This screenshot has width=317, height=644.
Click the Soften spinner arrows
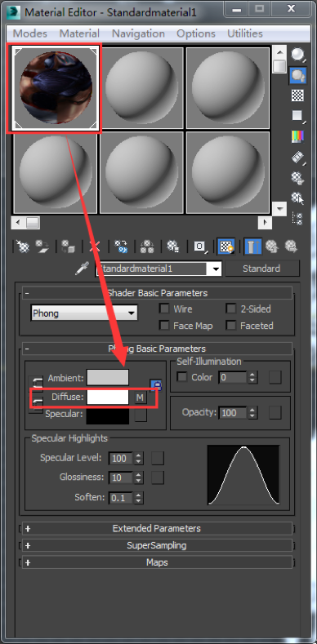click(x=139, y=498)
